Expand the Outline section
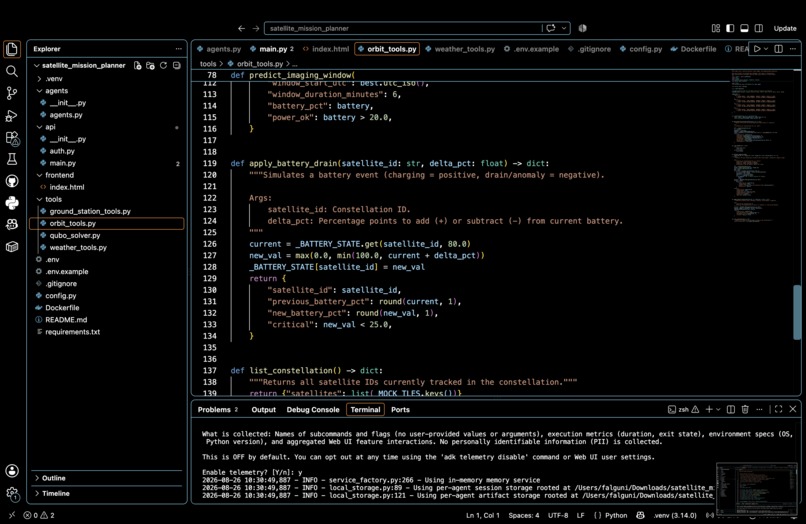Viewport: 806px width, 524px height. 107,478
